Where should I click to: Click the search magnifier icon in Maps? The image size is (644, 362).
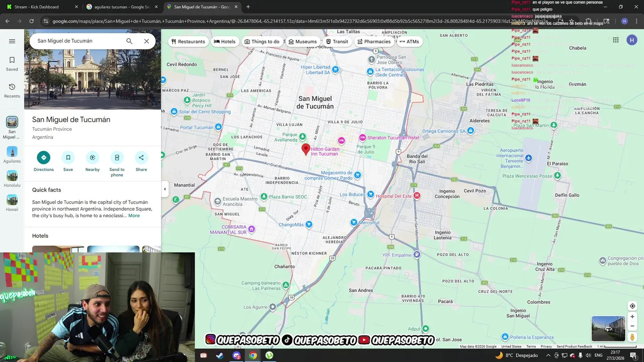click(x=129, y=41)
